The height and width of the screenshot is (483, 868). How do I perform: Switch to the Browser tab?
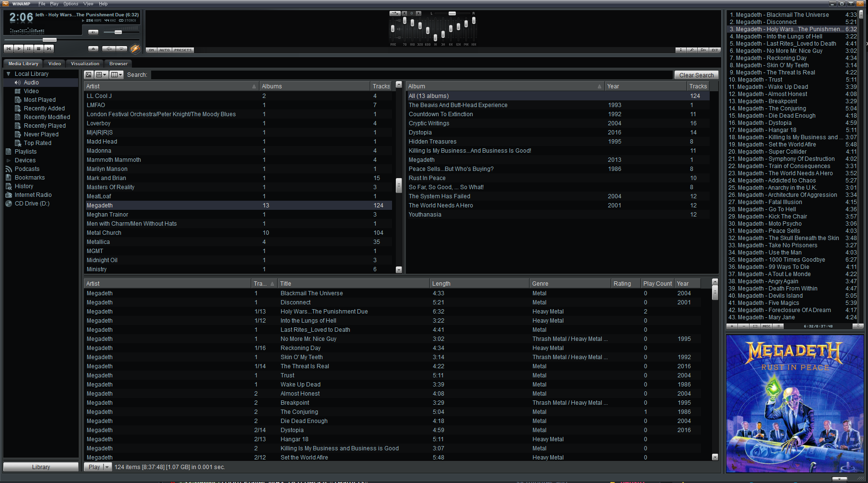coord(119,64)
